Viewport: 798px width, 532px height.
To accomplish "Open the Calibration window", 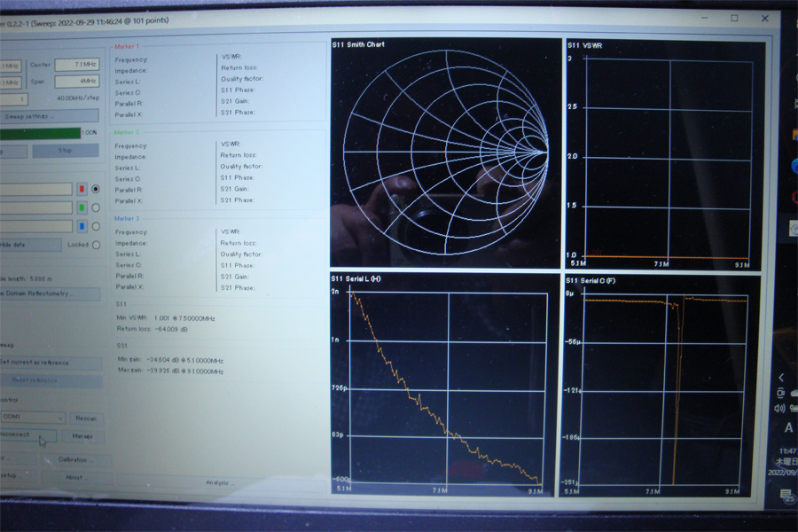I will click(x=74, y=459).
